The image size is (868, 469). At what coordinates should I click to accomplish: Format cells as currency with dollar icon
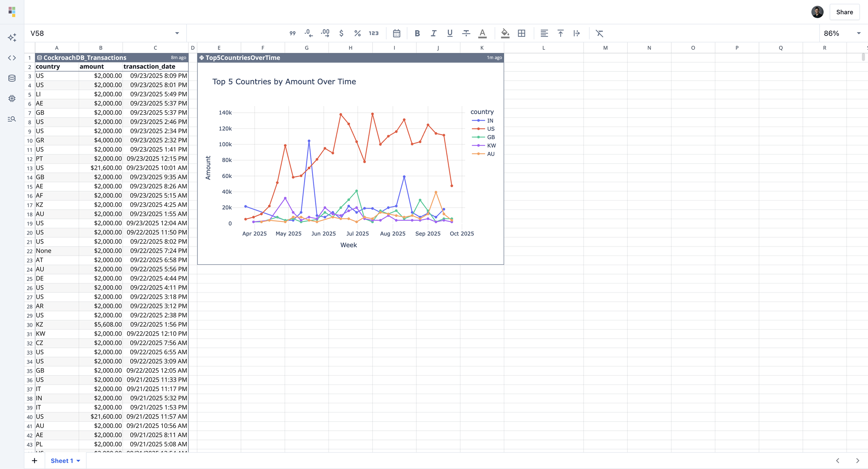pos(341,33)
